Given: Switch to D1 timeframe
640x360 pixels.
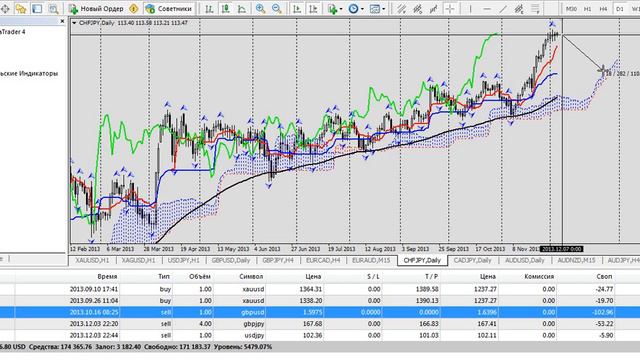Looking at the screenshot, I should (x=620, y=9).
